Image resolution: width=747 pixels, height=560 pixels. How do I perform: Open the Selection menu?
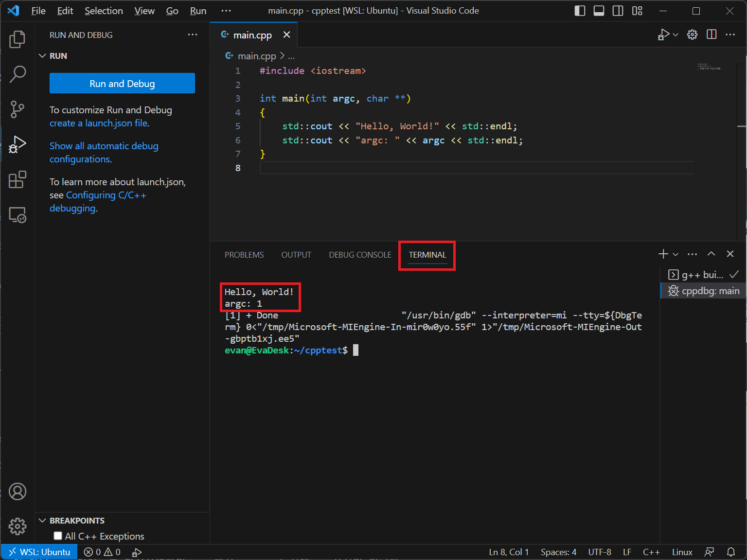(104, 11)
